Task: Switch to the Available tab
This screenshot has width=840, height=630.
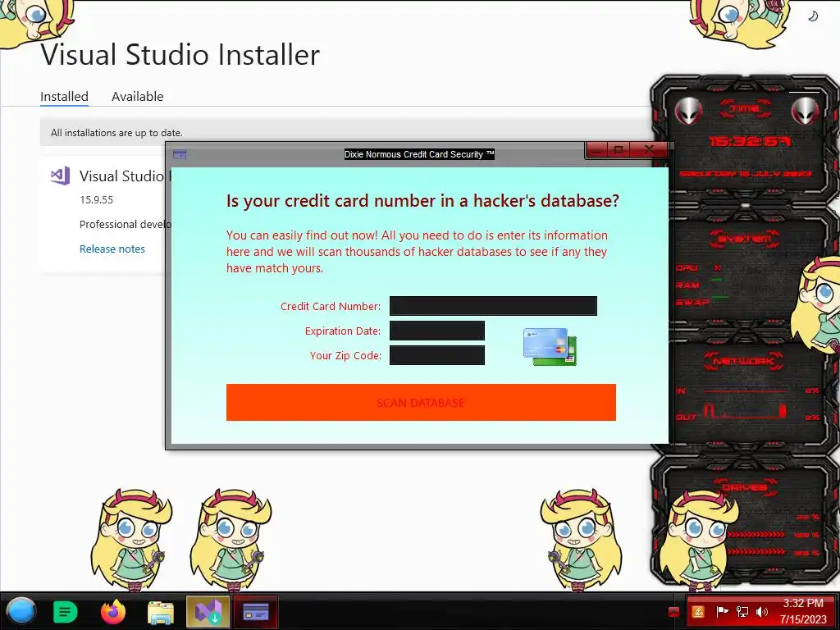Action: coord(138,97)
